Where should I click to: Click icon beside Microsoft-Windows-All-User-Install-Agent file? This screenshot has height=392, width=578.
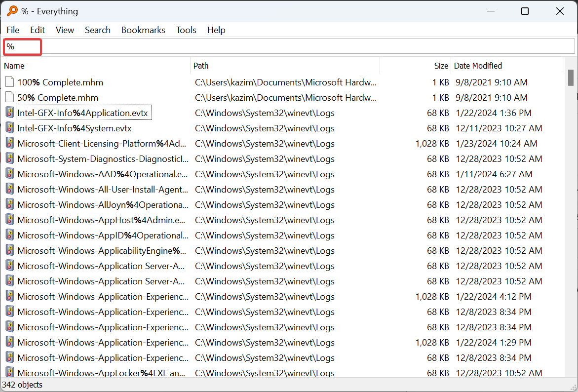click(x=10, y=189)
